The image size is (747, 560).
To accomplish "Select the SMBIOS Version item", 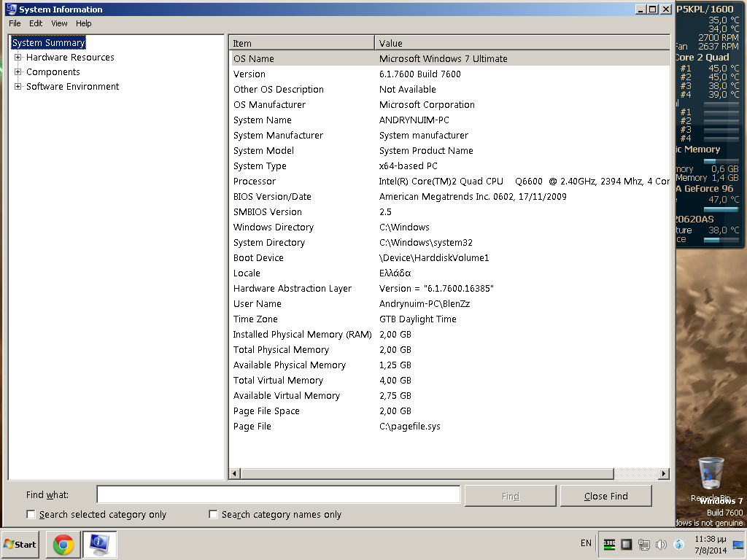I will [x=267, y=211].
